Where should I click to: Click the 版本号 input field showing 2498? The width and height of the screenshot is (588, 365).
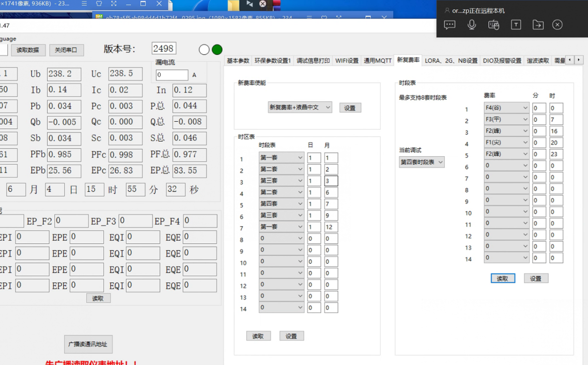pyautogui.click(x=164, y=48)
